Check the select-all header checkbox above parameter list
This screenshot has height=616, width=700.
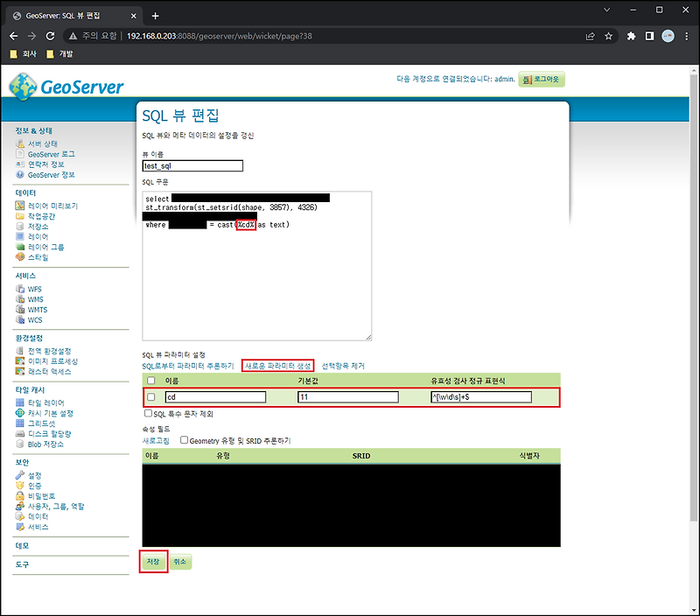pos(150,380)
